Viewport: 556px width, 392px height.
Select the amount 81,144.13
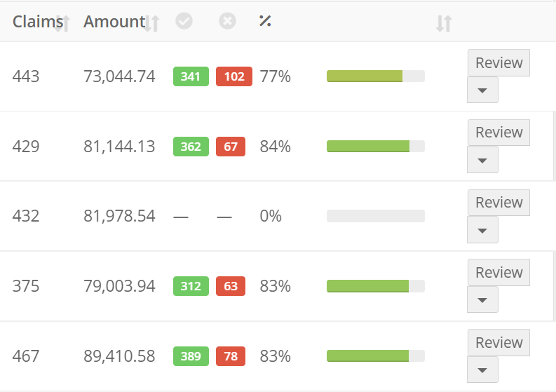119,146
